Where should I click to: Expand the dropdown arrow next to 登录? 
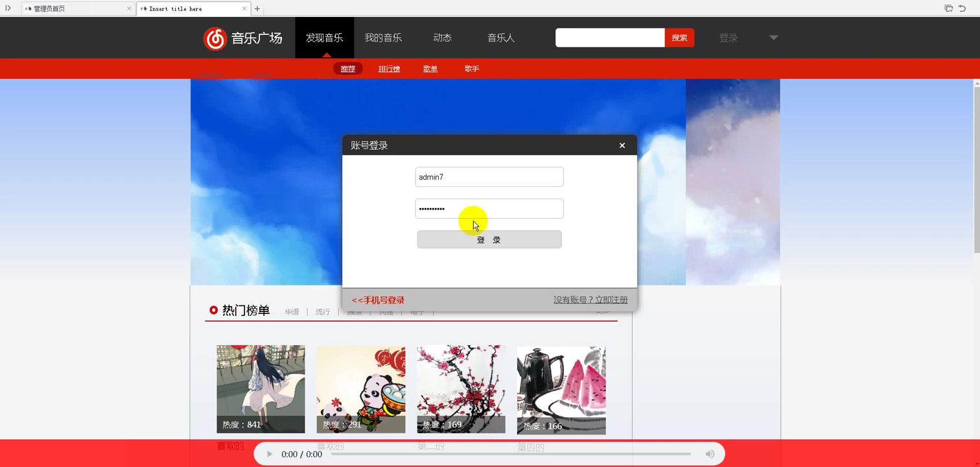(773, 38)
